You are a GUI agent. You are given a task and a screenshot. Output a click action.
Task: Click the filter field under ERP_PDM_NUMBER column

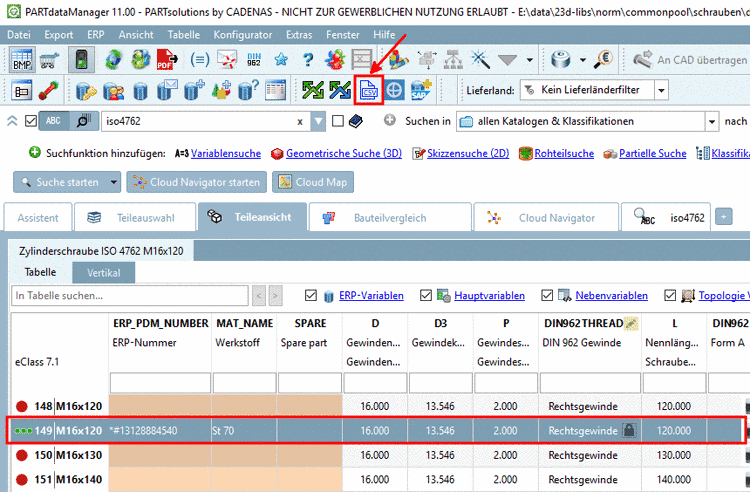click(x=160, y=383)
